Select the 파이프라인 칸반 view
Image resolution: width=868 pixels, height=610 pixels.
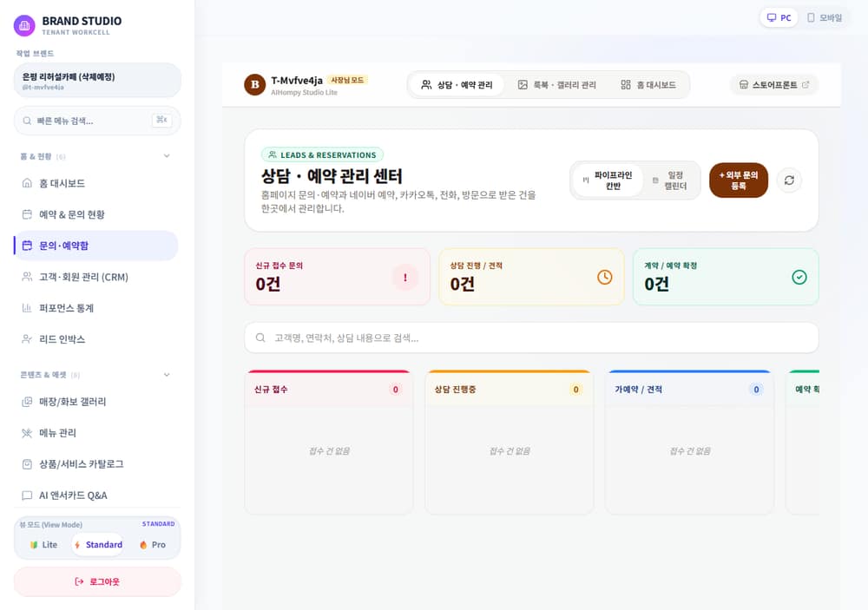coord(608,180)
